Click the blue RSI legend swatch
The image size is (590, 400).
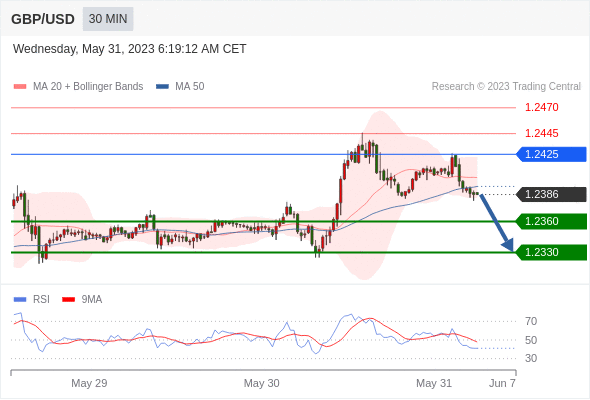tap(20, 300)
